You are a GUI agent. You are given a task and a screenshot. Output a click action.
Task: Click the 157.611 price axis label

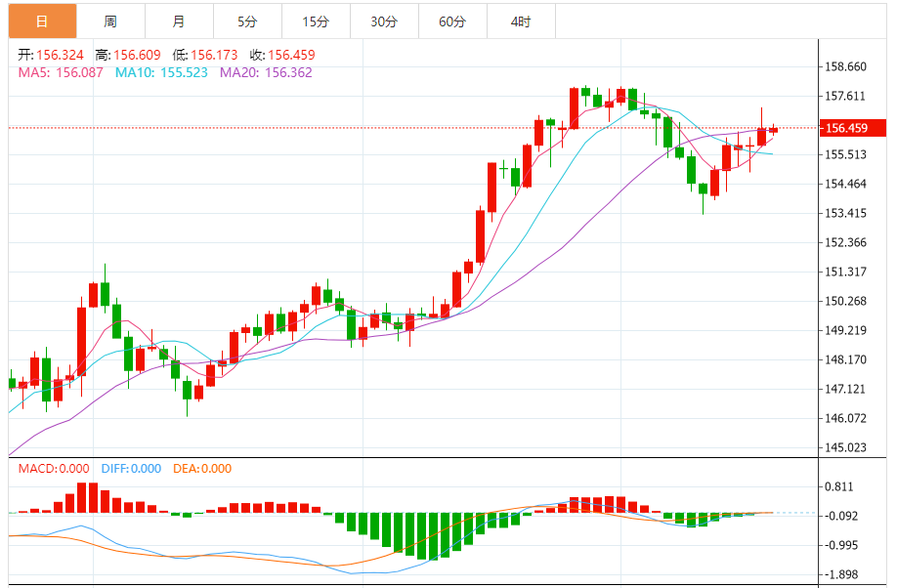(845, 96)
